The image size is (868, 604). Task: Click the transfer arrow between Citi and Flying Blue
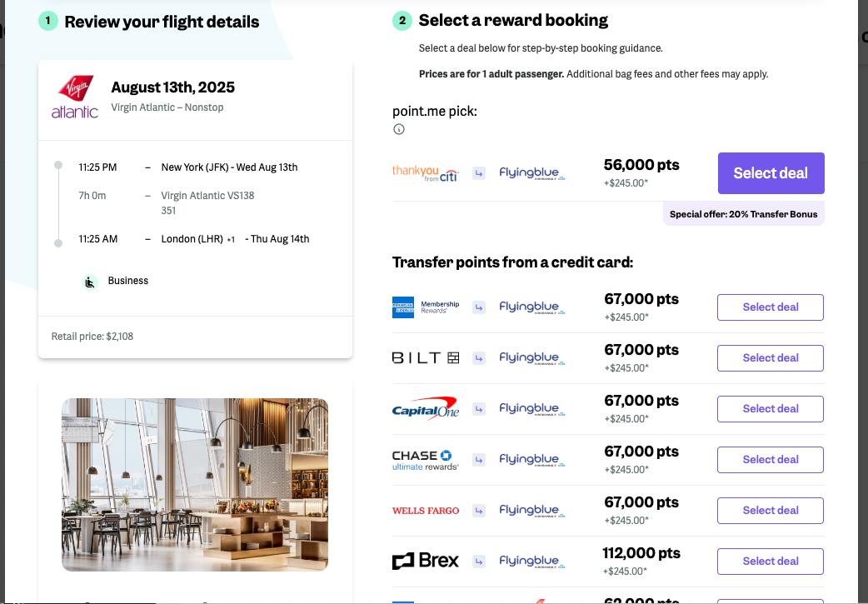(x=478, y=172)
